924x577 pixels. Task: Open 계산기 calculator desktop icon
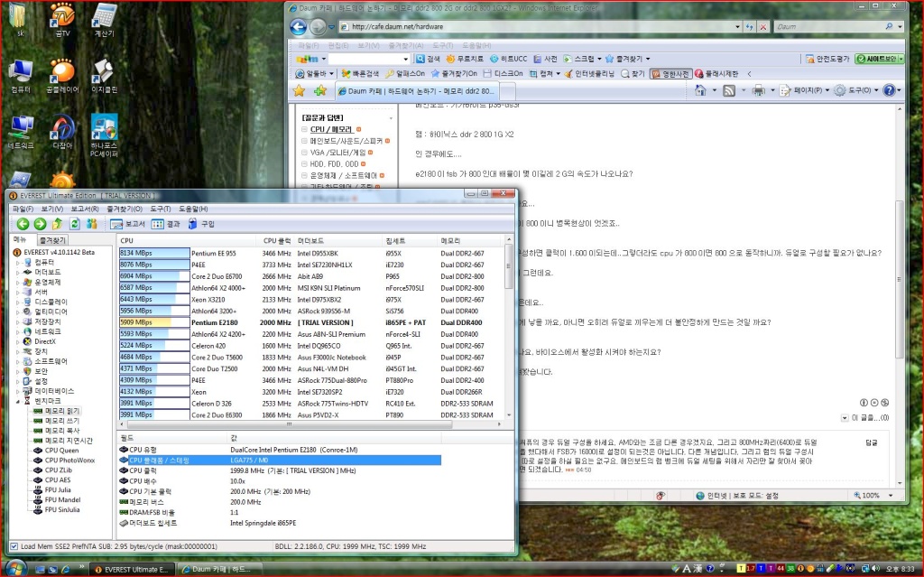105,20
